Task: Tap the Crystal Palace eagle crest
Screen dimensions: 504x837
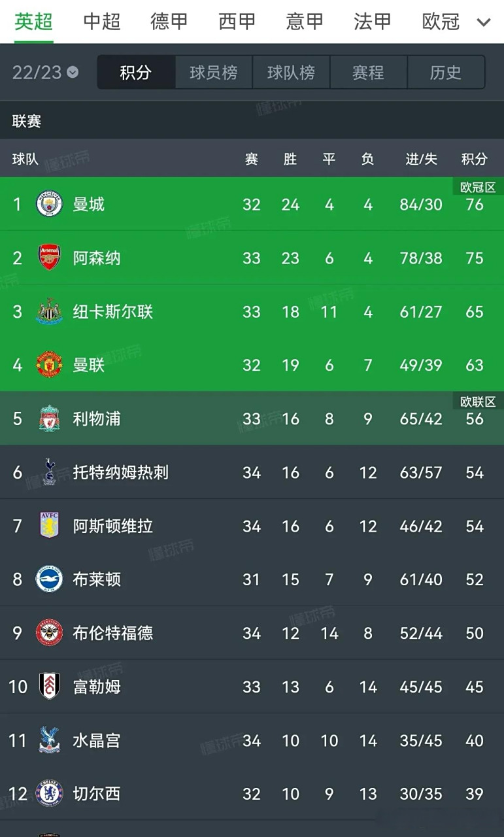Action: tap(49, 740)
